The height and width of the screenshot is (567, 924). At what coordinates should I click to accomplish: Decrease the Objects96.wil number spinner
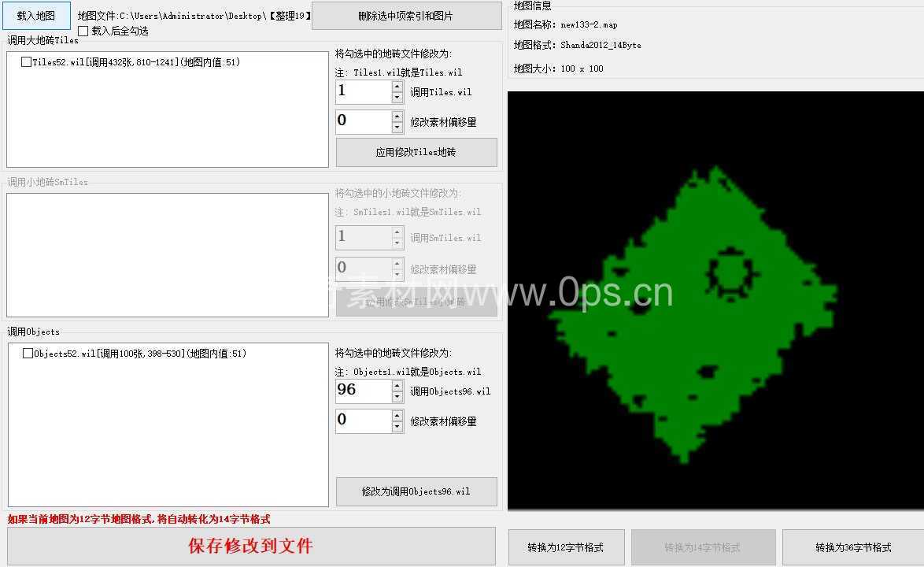coord(397,397)
